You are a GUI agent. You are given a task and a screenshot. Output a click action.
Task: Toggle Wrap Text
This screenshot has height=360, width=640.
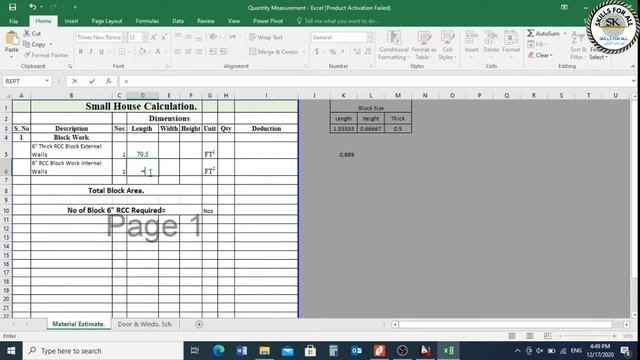click(x=266, y=37)
